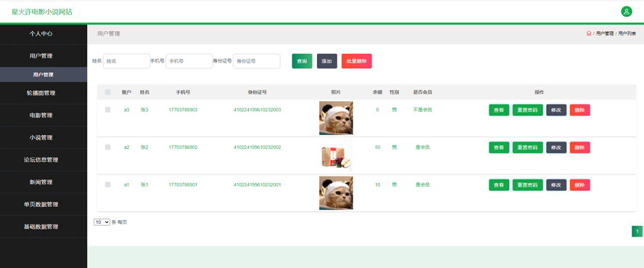Click 查看 for user 张2

point(499,147)
